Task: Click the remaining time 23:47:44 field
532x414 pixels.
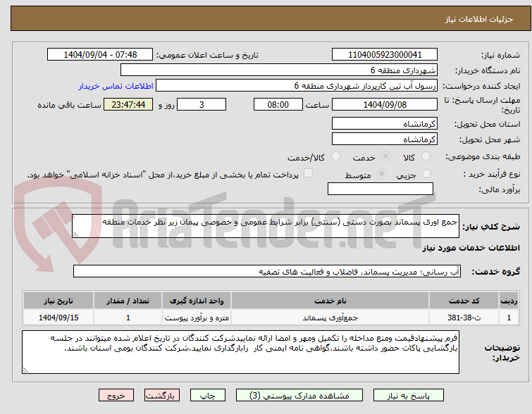Action: pos(128,104)
